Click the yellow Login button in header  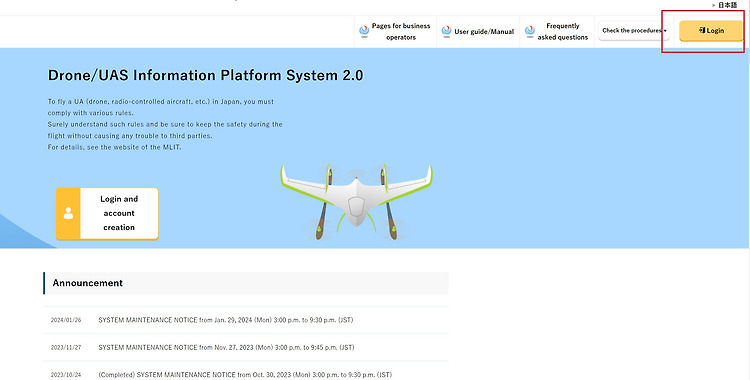tap(711, 31)
